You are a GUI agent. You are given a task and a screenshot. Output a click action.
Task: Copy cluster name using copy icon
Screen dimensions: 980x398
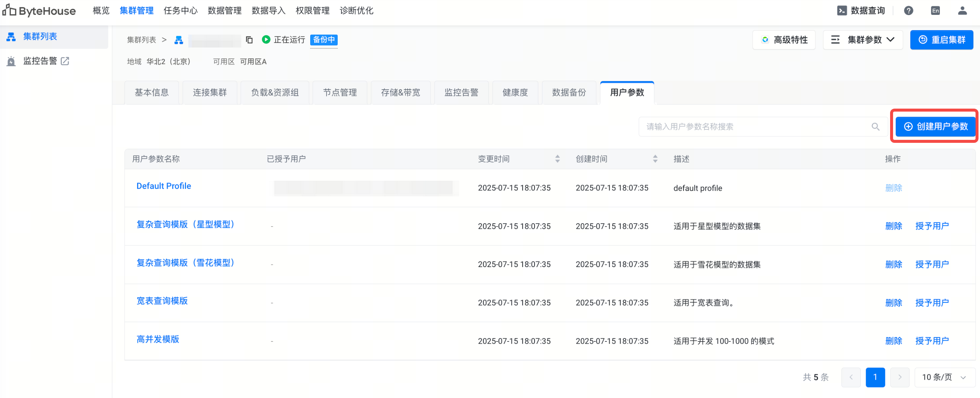(249, 39)
